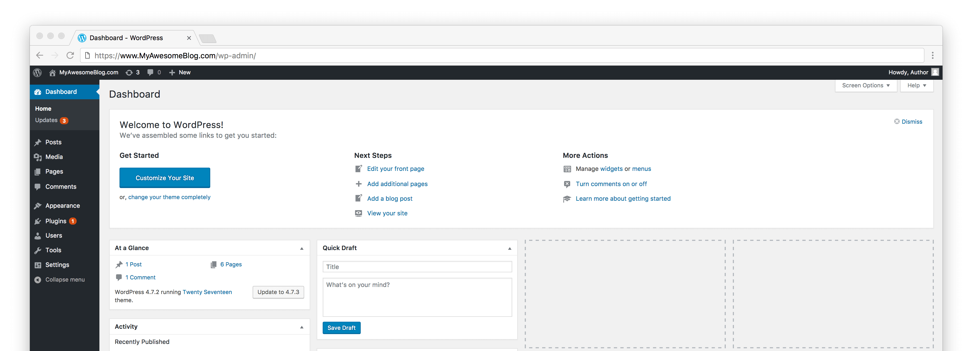Image resolution: width=980 pixels, height=351 pixels.
Task: Click the plus icon beside Add additional pages
Action: click(x=358, y=184)
